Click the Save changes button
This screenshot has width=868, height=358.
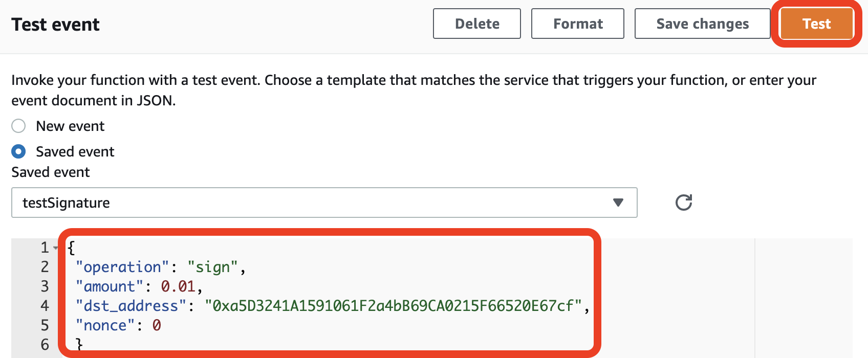click(x=703, y=24)
